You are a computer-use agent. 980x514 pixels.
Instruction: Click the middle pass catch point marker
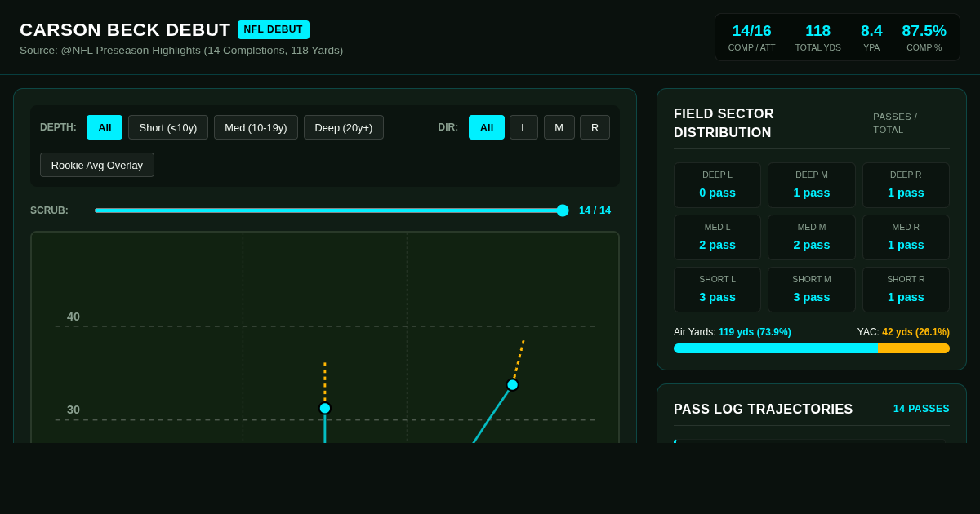pyautogui.click(x=325, y=408)
